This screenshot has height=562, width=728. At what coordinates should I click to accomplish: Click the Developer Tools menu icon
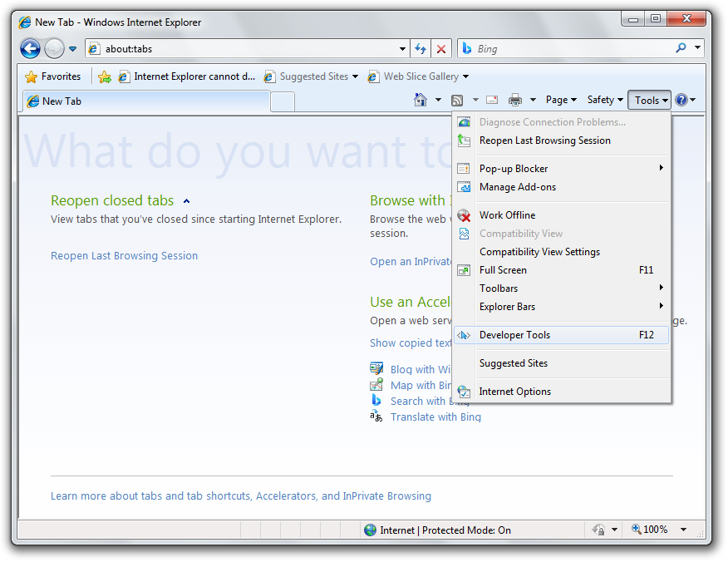coord(464,335)
